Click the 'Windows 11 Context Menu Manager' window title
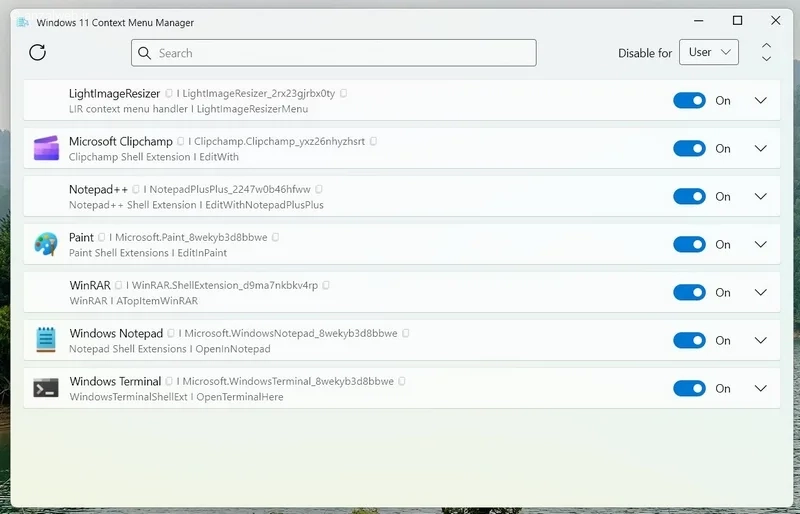The height and width of the screenshot is (514, 800). coord(115,22)
